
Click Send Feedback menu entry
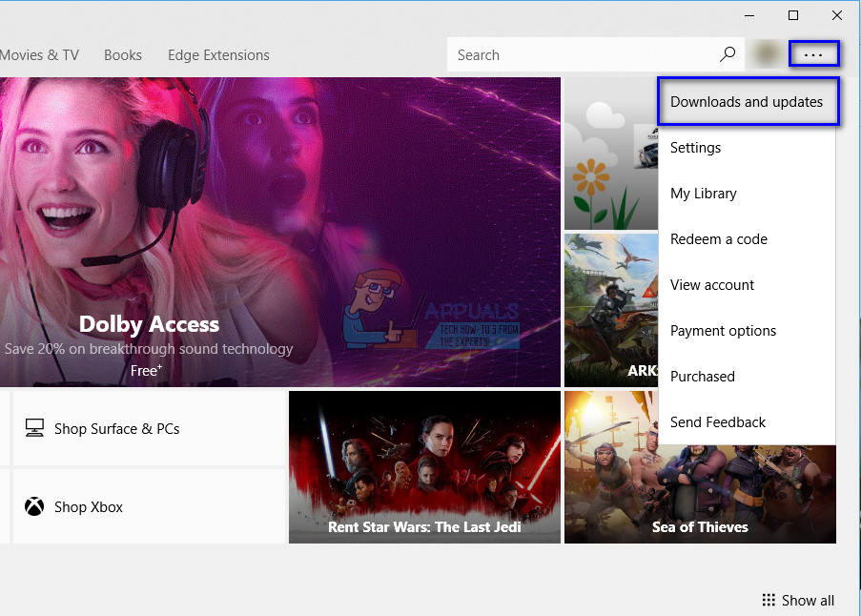pyautogui.click(x=747, y=422)
